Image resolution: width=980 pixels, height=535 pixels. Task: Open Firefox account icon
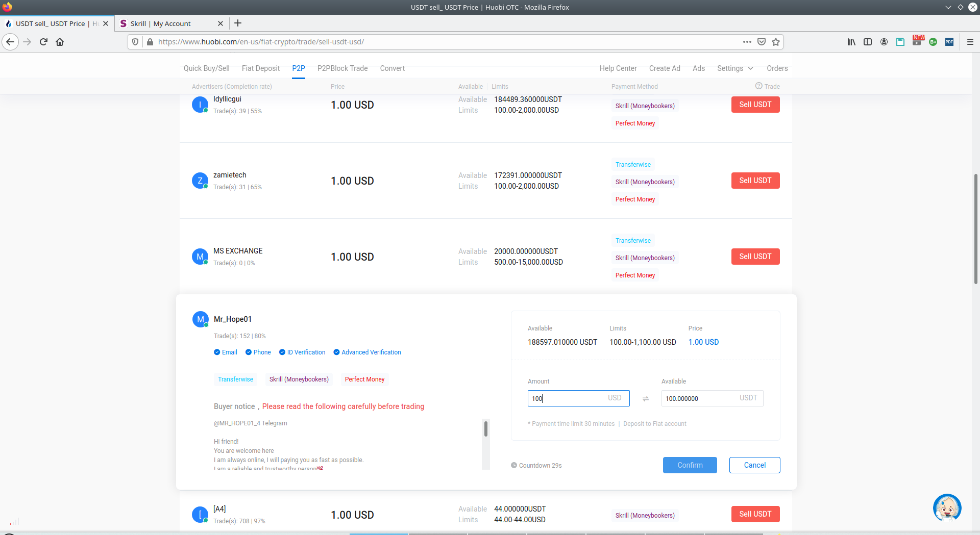click(x=884, y=42)
